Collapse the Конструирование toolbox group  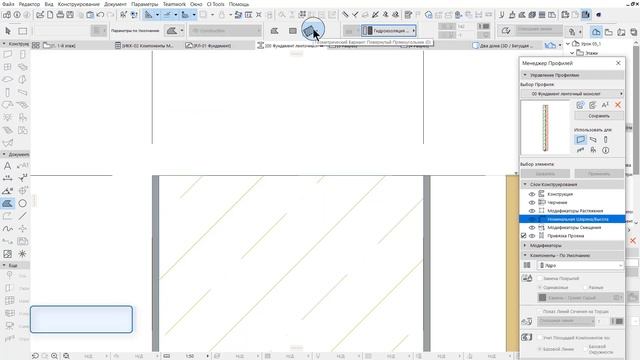click(x=4, y=43)
